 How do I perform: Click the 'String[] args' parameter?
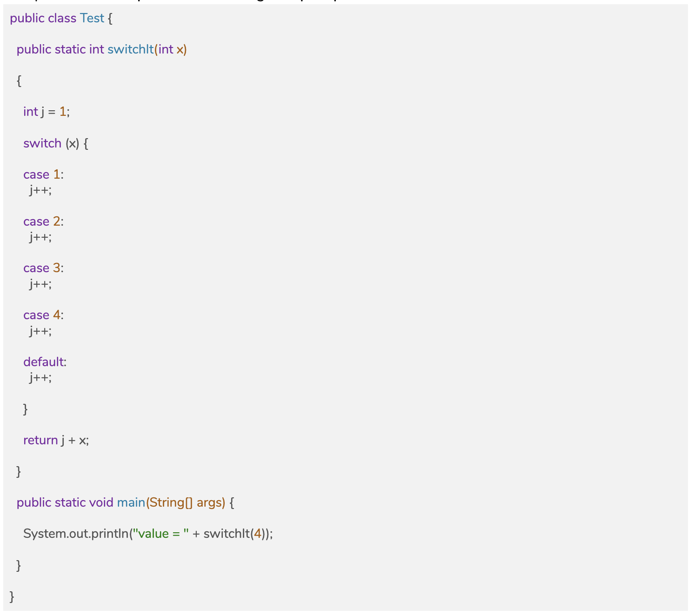click(x=186, y=502)
